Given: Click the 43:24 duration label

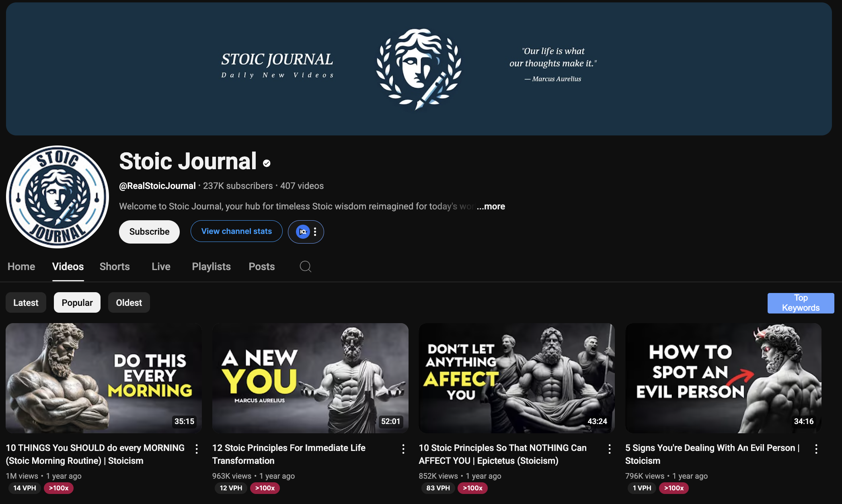Looking at the screenshot, I should click(x=597, y=421).
